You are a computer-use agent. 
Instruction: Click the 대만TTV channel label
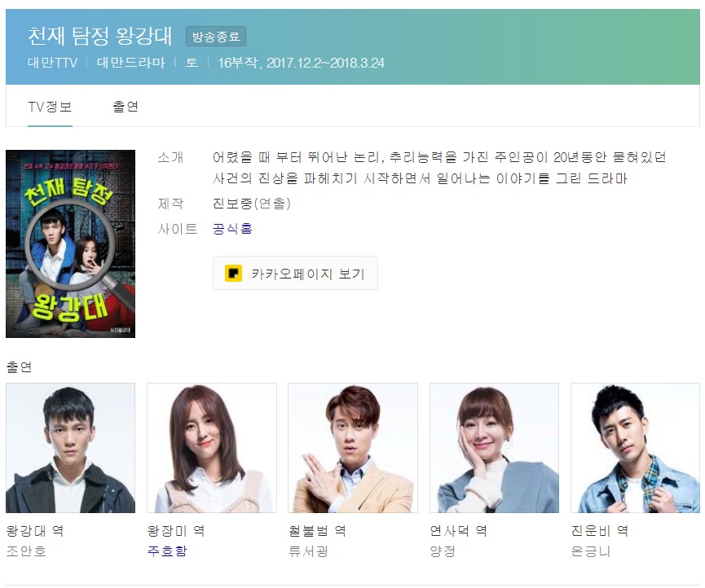(53, 63)
